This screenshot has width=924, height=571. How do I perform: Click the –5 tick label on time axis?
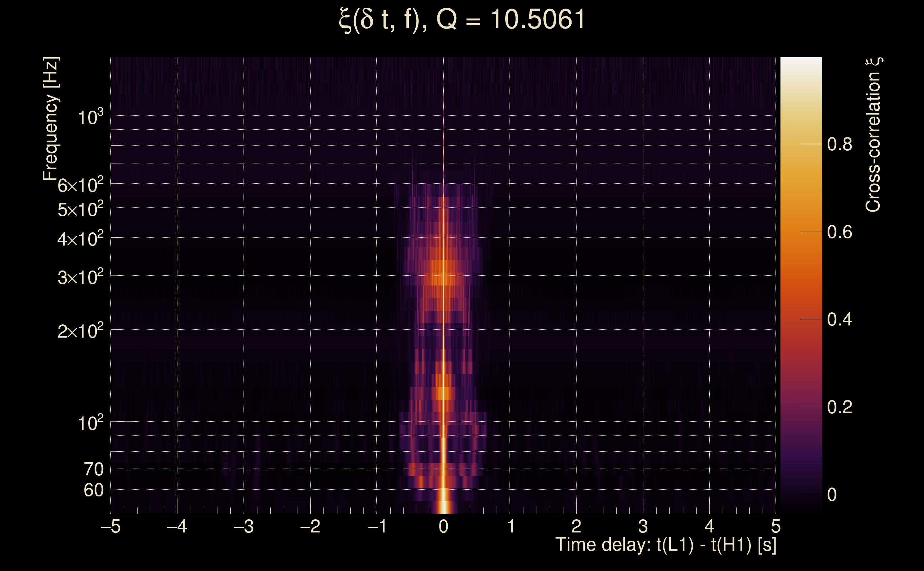pyautogui.click(x=111, y=526)
